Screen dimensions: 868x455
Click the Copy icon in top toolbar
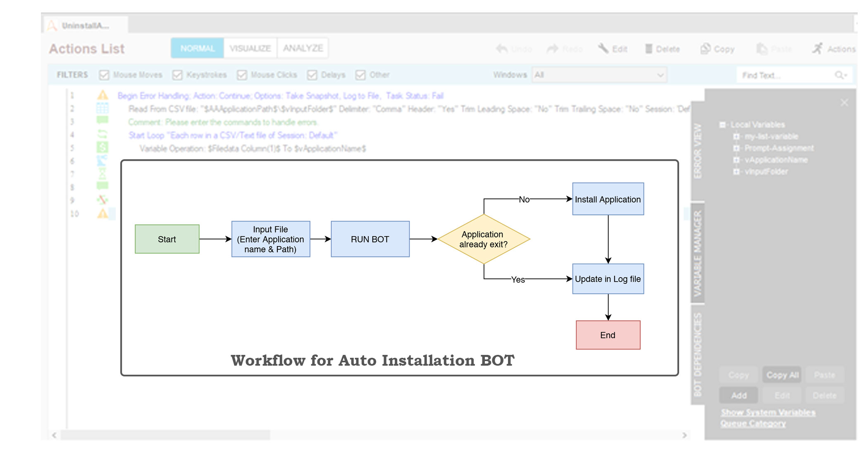pyautogui.click(x=705, y=49)
